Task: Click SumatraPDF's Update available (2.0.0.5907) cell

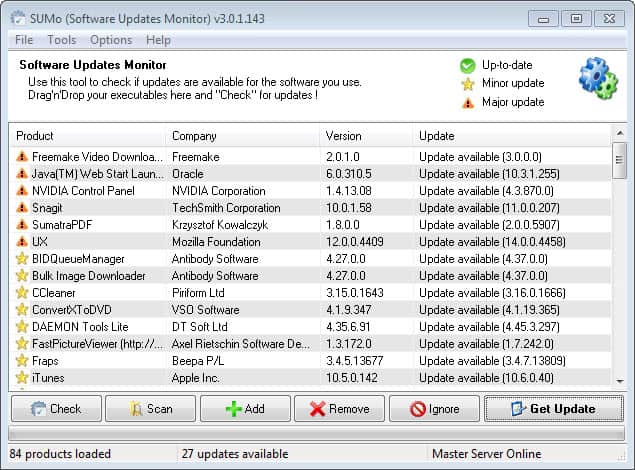Action: click(x=489, y=225)
